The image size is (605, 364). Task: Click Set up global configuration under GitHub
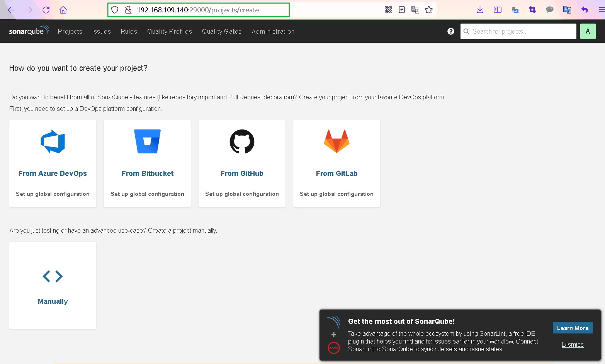click(x=242, y=194)
